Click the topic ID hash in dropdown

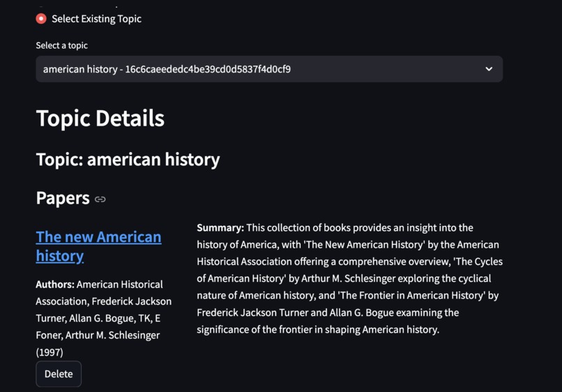(208, 69)
